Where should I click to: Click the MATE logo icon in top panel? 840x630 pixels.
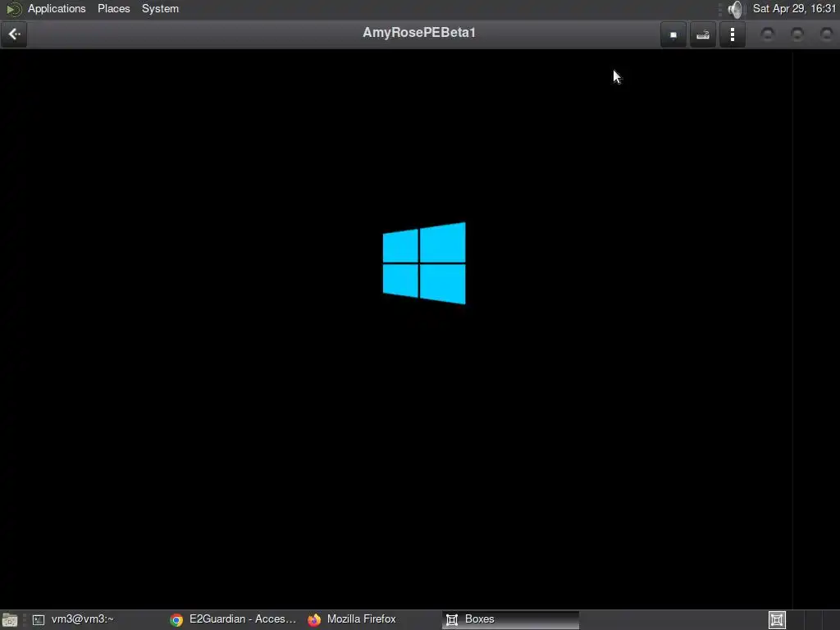point(13,9)
